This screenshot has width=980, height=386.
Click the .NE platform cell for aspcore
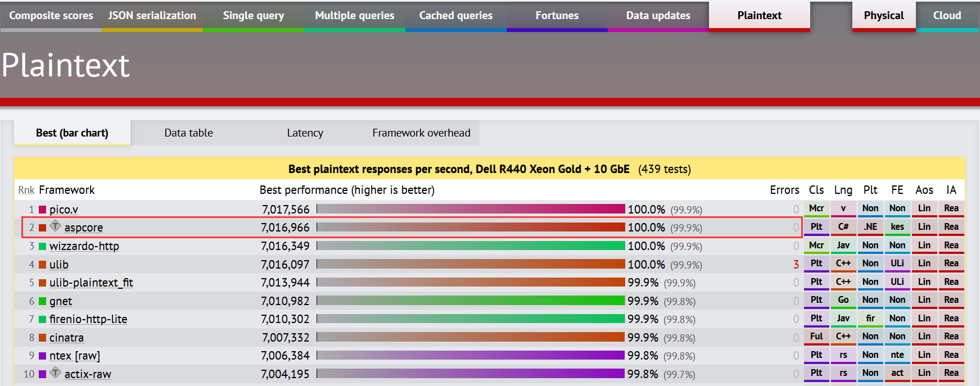click(870, 227)
